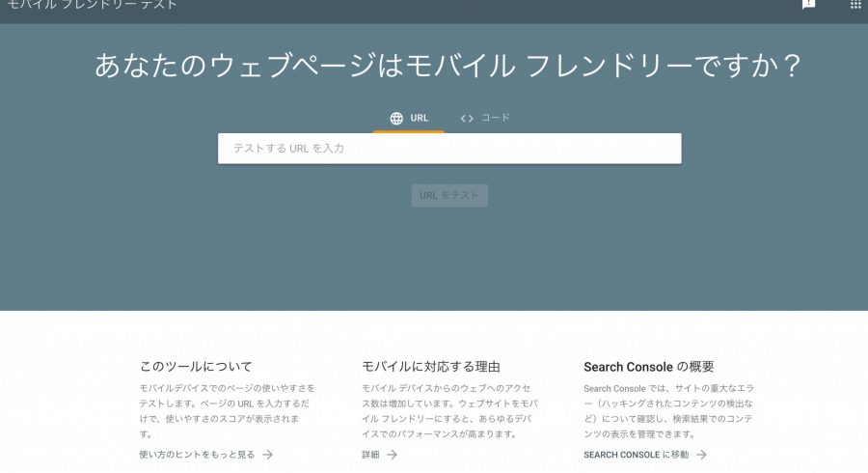
Task: Click the main モバイル フレンドリーですか heading
Action: [x=448, y=67]
